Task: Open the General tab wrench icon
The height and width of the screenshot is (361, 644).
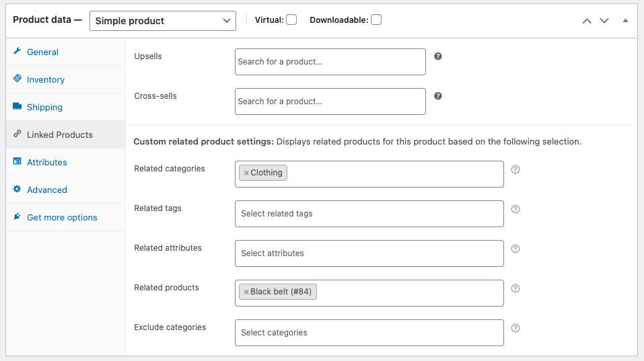Action: pyautogui.click(x=17, y=51)
